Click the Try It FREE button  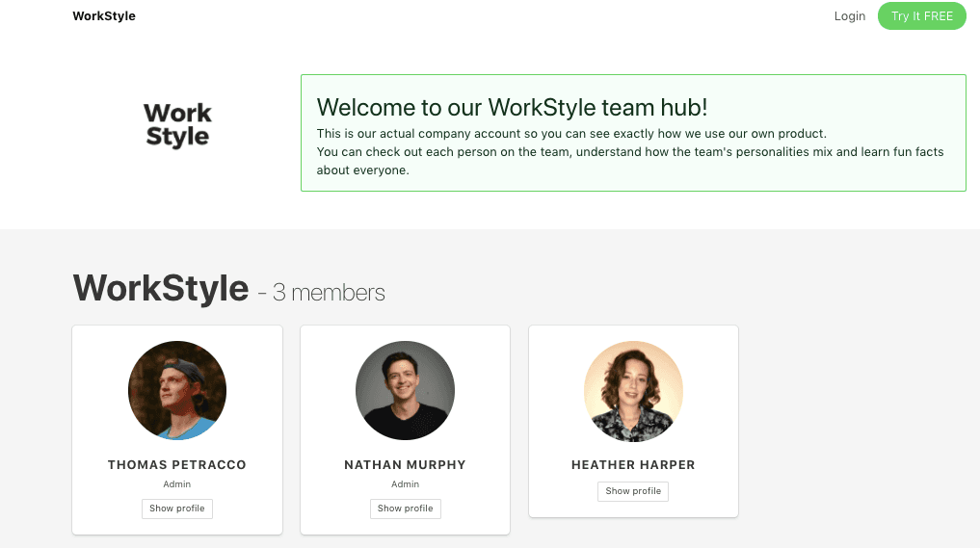point(921,15)
